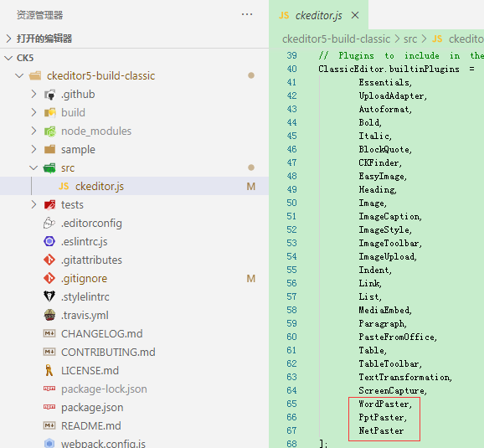
Task: Click the JS icon beside ckeditor.js in tree
Action: coord(64,187)
